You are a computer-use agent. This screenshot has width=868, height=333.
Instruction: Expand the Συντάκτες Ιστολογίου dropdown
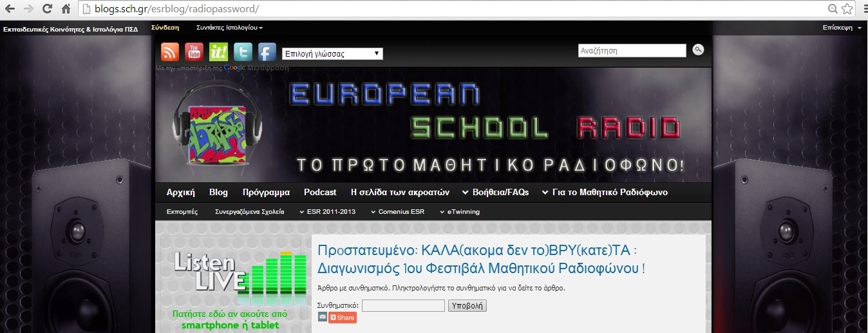point(229,28)
